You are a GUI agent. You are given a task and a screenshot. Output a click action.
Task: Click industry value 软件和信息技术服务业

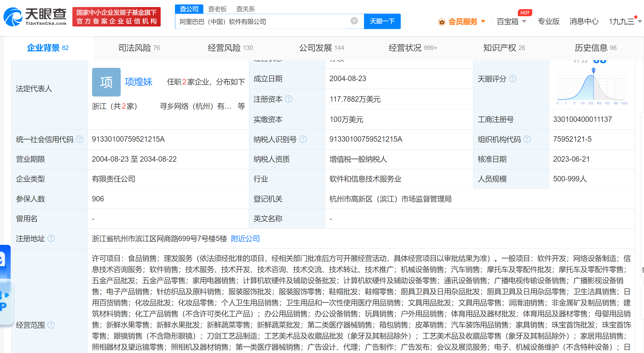click(x=365, y=179)
